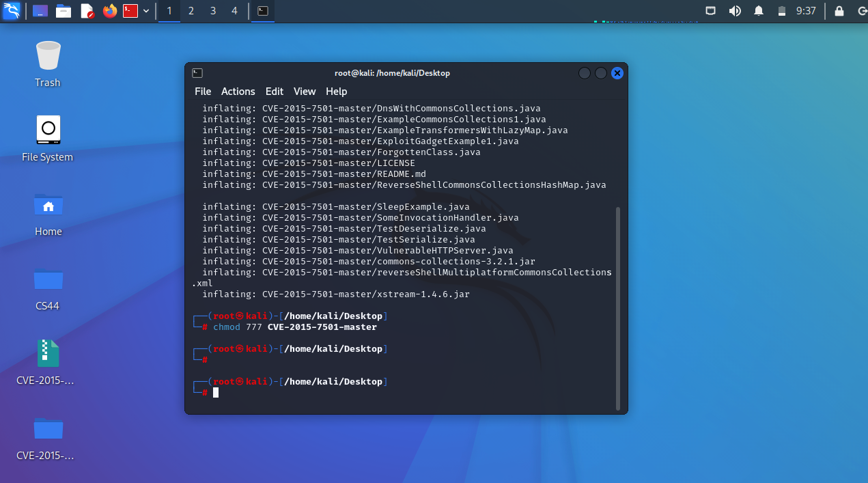Viewport: 868px width, 483px height.
Task: Maximize the terminal window
Action: point(600,73)
